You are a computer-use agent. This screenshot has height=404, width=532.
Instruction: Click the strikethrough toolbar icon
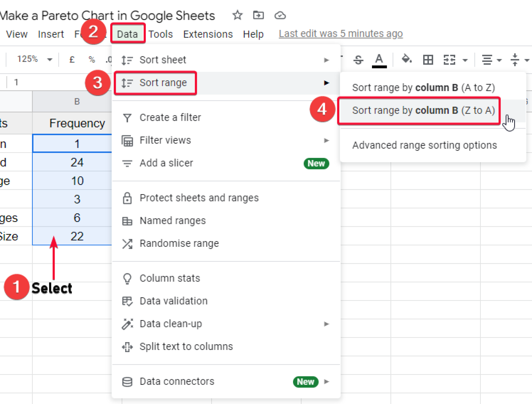click(358, 60)
